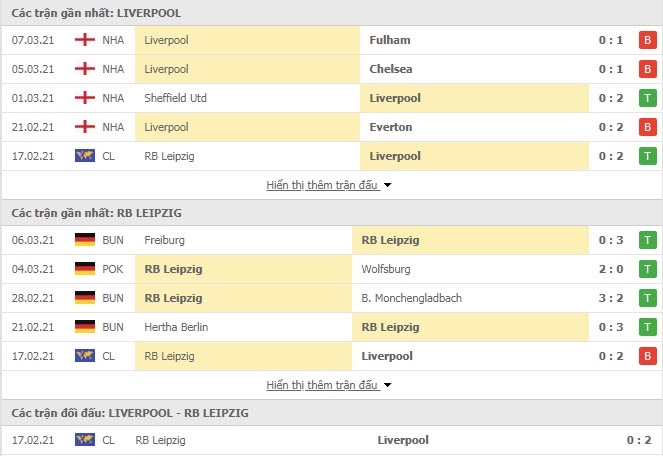Click Germany flag icon in Freiburg match row
The image size is (663, 456).
[x=85, y=240]
